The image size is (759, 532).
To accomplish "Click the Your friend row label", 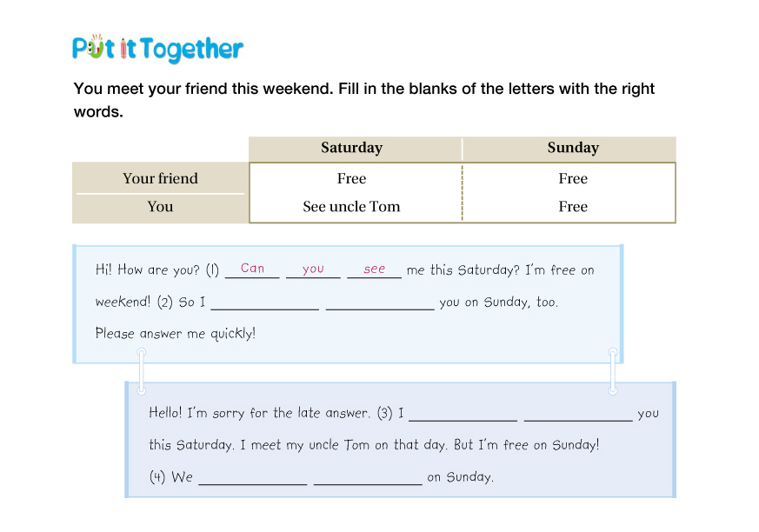I will (160, 178).
